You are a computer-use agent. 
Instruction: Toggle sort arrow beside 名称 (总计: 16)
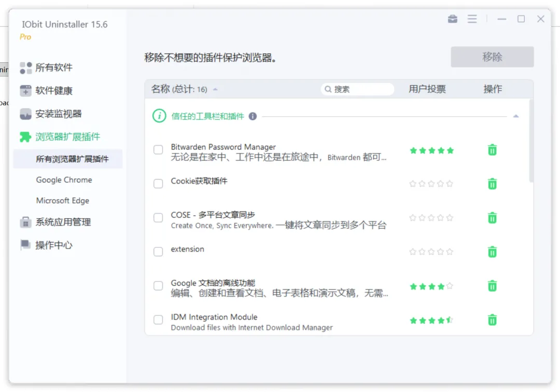(x=215, y=89)
